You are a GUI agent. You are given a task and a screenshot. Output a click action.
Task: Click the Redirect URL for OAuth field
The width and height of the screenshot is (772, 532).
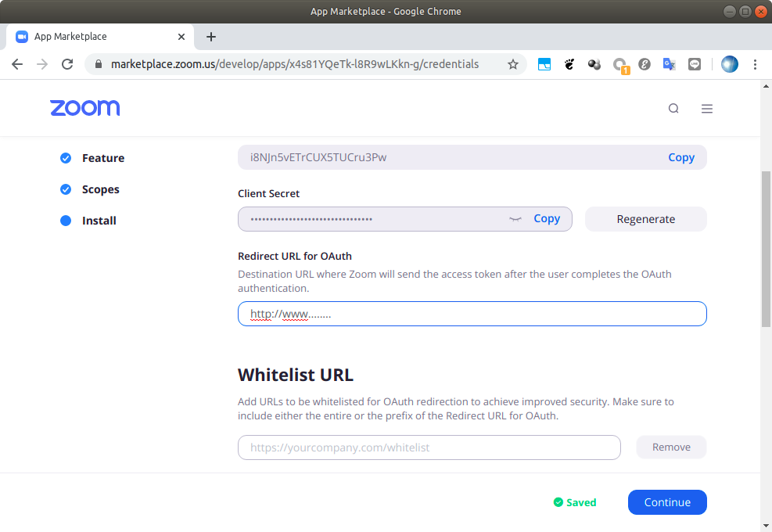472,314
